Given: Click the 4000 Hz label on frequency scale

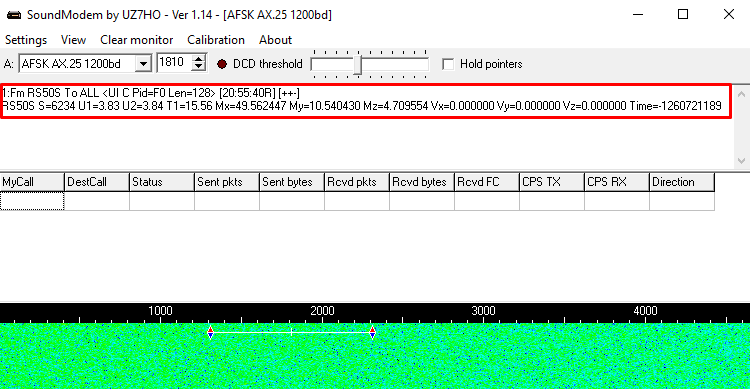Looking at the screenshot, I should point(645,311).
